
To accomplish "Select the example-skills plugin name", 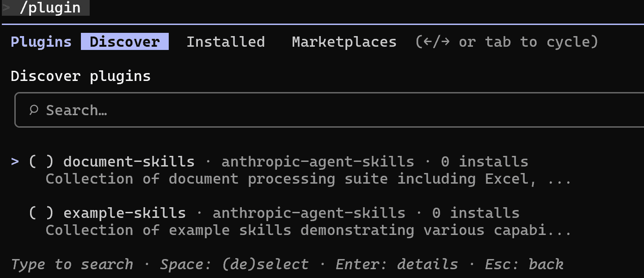I will click(124, 213).
